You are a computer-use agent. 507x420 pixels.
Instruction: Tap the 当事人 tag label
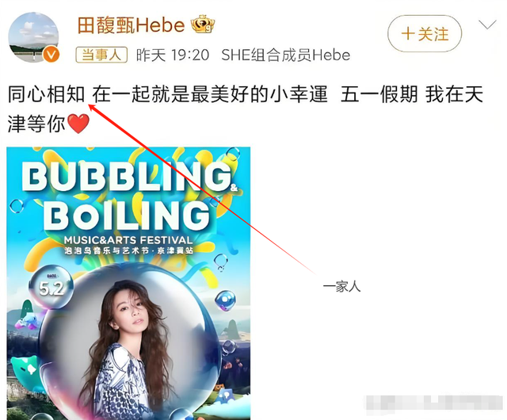101,55
